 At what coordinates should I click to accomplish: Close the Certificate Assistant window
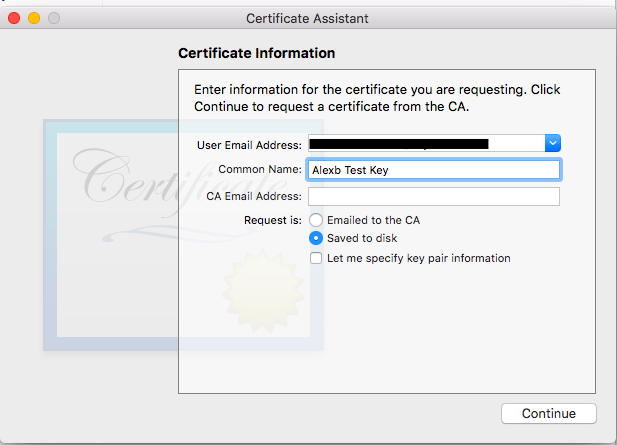pos(14,18)
